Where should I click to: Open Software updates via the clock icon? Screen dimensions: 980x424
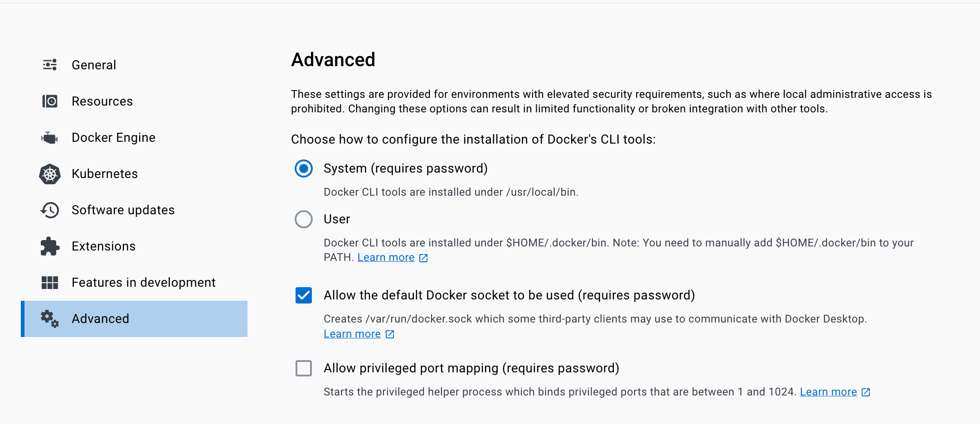click(x=49, y=210)
